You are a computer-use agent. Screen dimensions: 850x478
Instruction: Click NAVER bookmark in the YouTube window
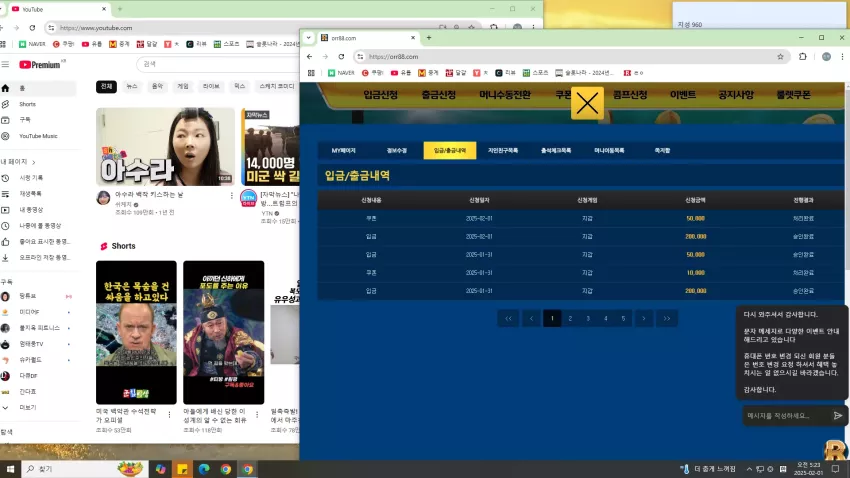click(x=32, y=44)
